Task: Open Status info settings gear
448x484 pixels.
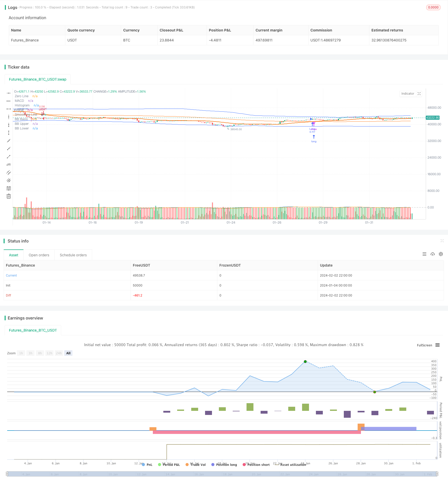Action: pyautogui.click(x=441, y=254)
